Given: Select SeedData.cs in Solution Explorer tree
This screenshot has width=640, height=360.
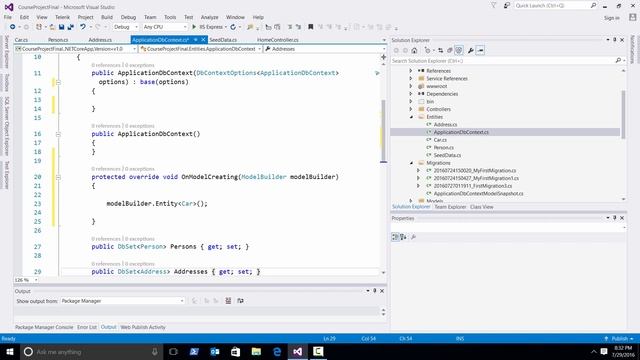Looking at the screenshot, I should click(447, 156).
